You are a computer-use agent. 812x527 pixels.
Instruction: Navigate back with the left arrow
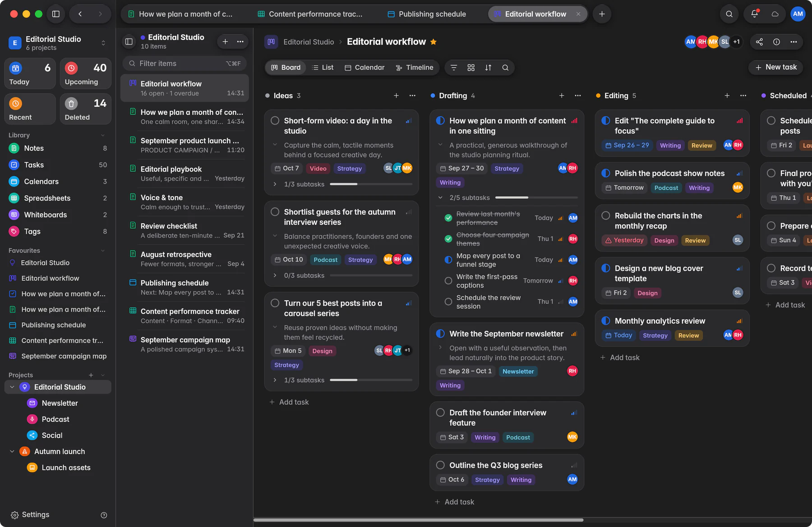point(80,14)
